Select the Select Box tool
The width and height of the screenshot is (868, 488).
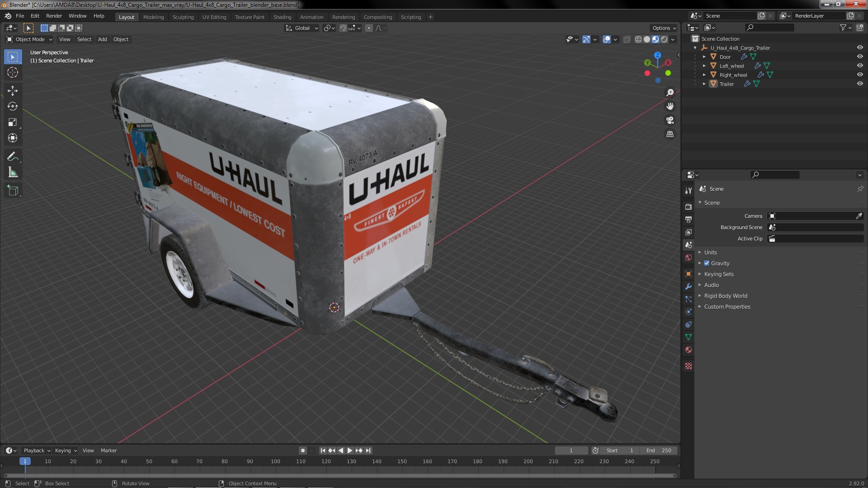click(13, 57)
